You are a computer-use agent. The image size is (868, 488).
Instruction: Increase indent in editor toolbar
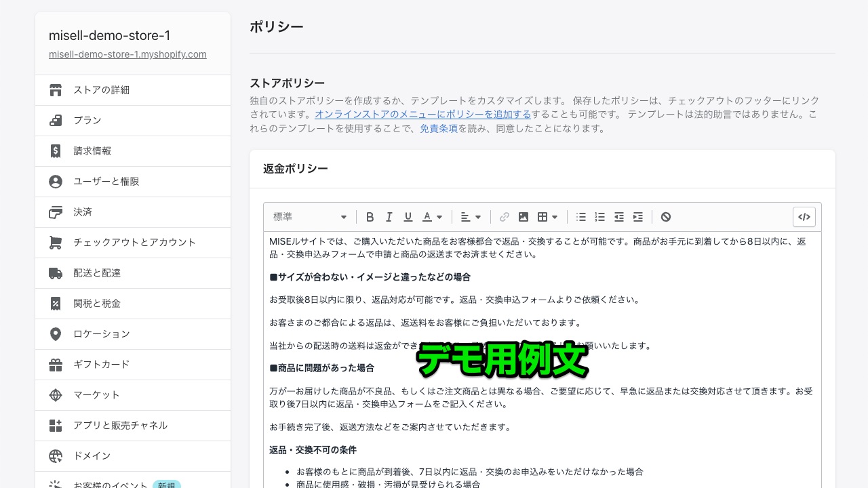[637, 217]
